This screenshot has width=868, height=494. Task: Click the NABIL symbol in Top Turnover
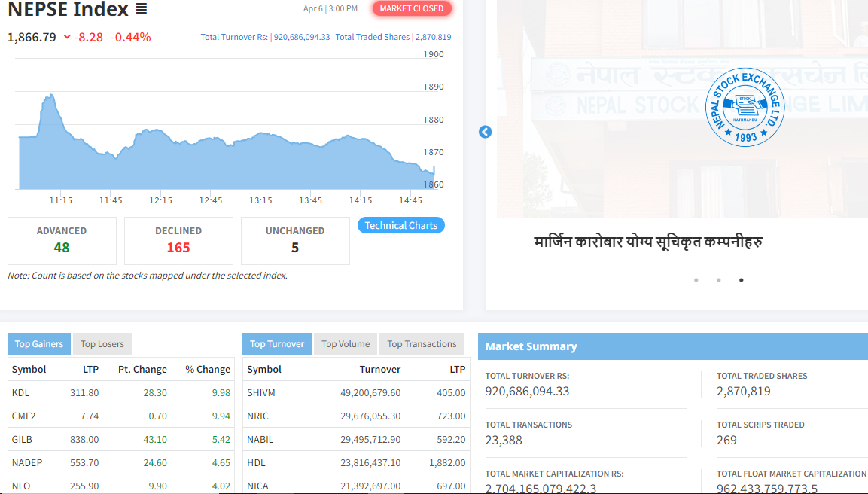(x=260, y=439)
